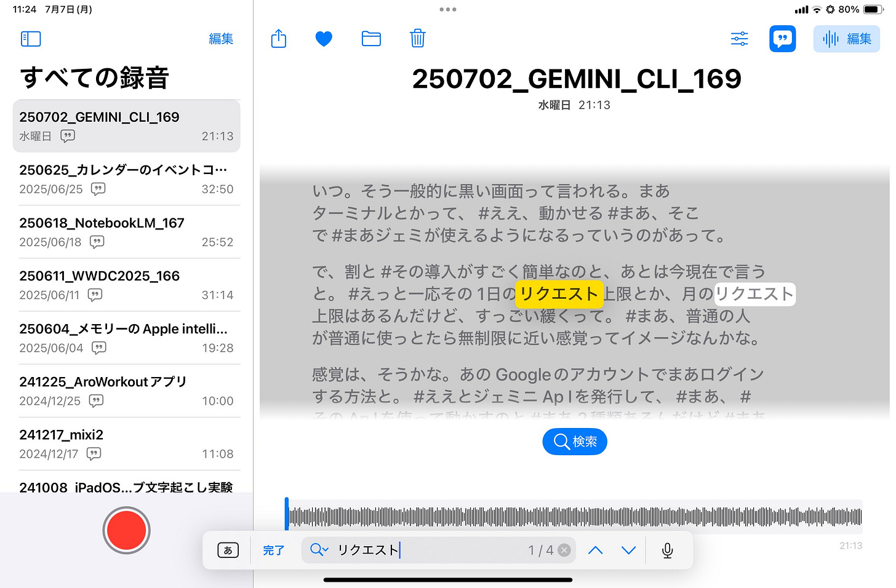Open recording 250625_カレンダーのイベントコ…
The height and width of the screenshot is (588, 896).
pyautogui.click(x=126, y=179)
